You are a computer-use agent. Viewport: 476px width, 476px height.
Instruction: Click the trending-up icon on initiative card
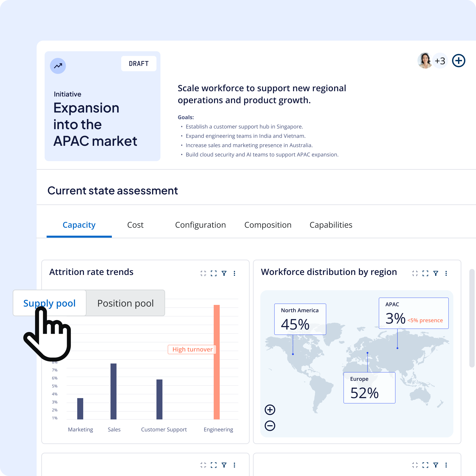58,66
